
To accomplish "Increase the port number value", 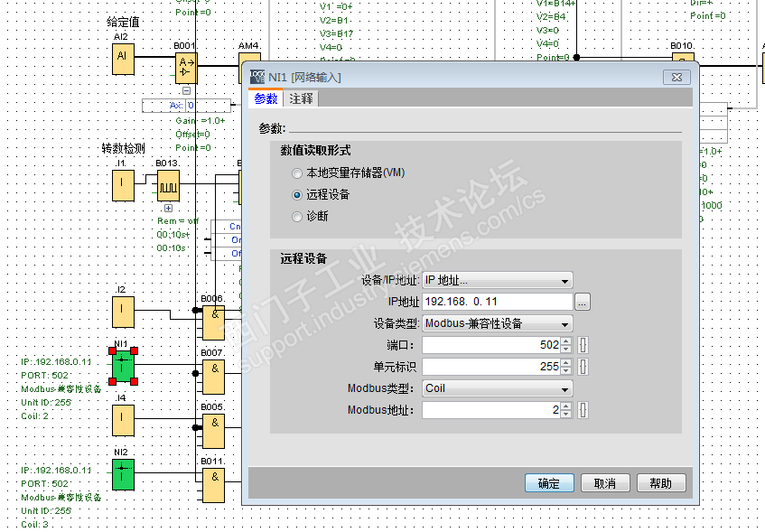I will pyautogui.click(x=565, y=341).
